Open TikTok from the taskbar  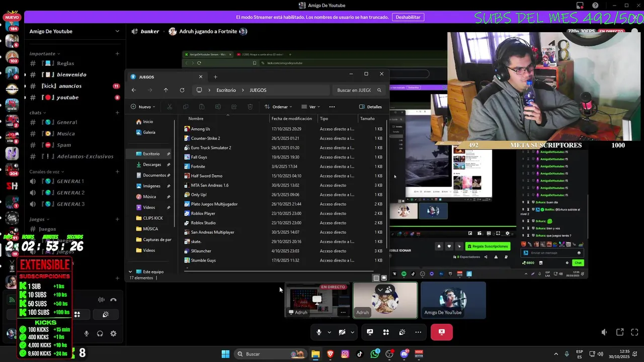[360, 354]
